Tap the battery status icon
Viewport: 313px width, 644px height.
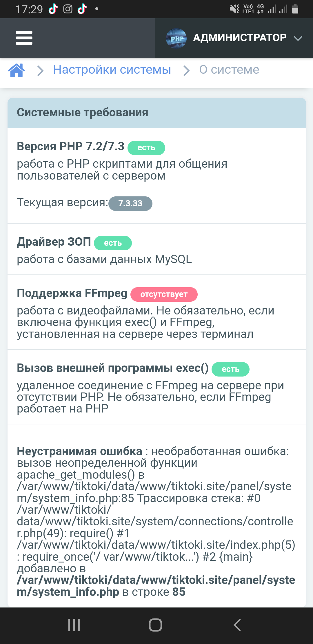(x=295, y=9)
